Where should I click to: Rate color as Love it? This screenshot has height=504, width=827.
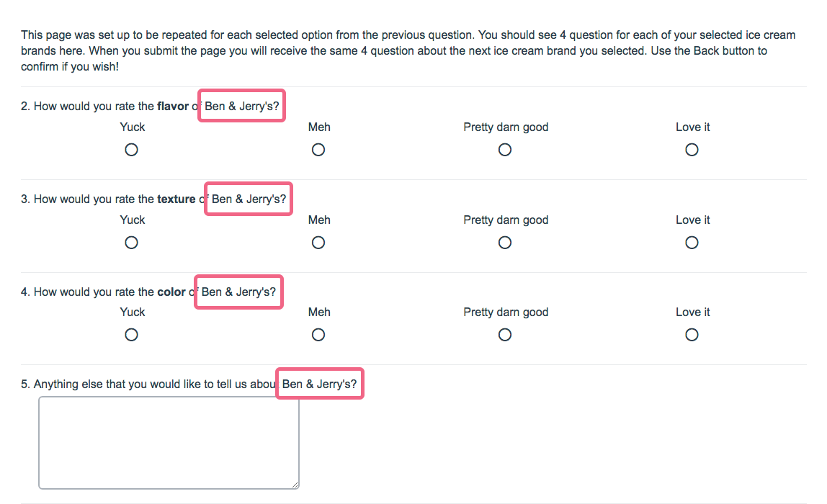tap(692, 335)
